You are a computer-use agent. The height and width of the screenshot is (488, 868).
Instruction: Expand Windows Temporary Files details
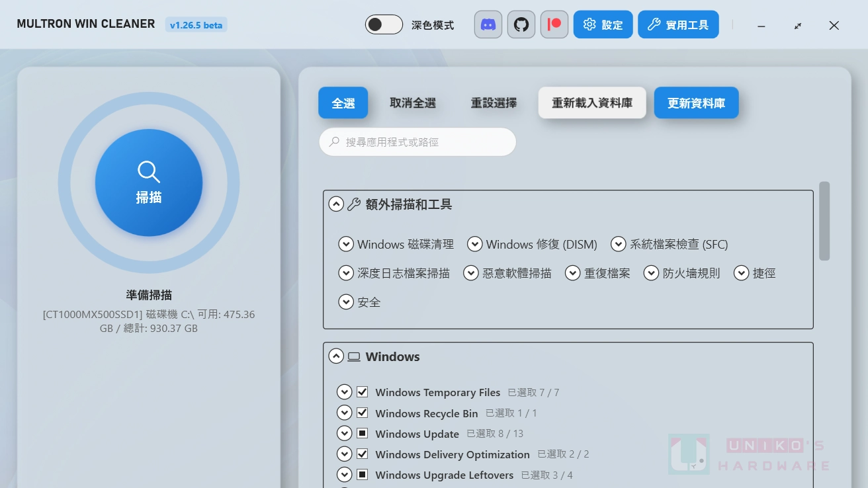tap(344, 392)
